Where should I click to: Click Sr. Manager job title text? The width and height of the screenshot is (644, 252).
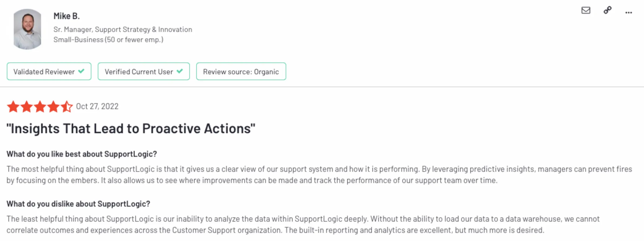pyautogui.click(x=123, y=29)
